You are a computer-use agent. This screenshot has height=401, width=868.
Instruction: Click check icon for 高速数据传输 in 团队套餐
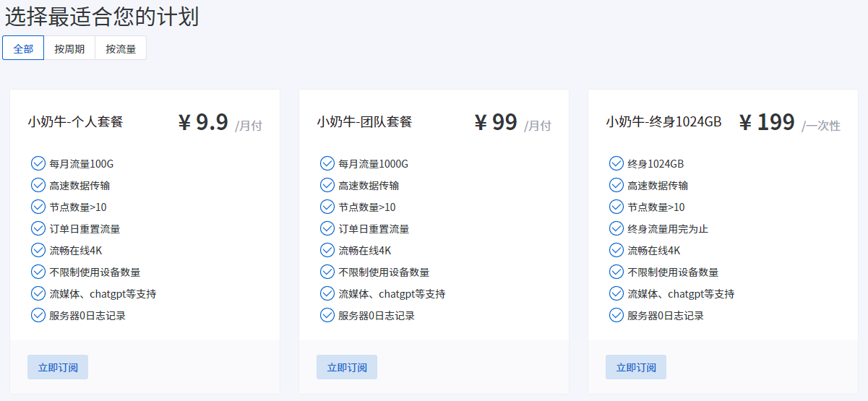(x=327, y=185)
